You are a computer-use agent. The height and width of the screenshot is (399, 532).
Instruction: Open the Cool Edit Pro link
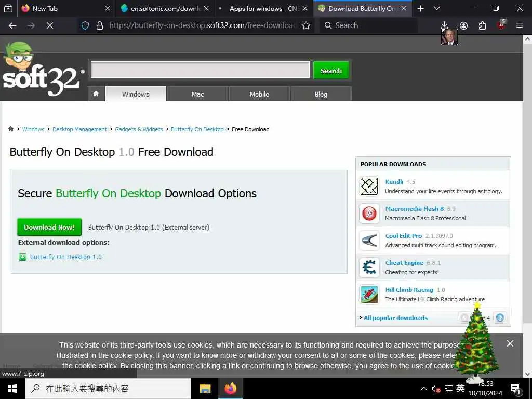coord(404,236)
